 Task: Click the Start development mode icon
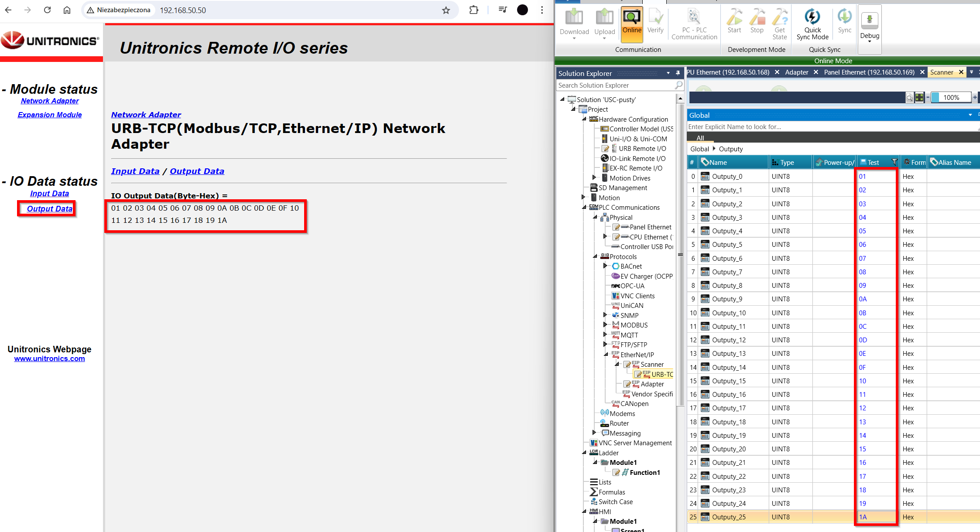pos(734,21)
